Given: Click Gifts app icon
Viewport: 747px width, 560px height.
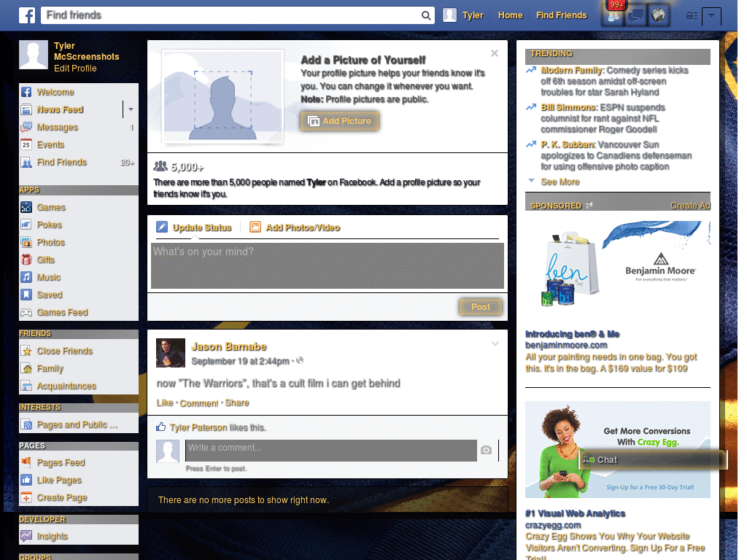Looking at the screenshot, I should pos(26,260).
